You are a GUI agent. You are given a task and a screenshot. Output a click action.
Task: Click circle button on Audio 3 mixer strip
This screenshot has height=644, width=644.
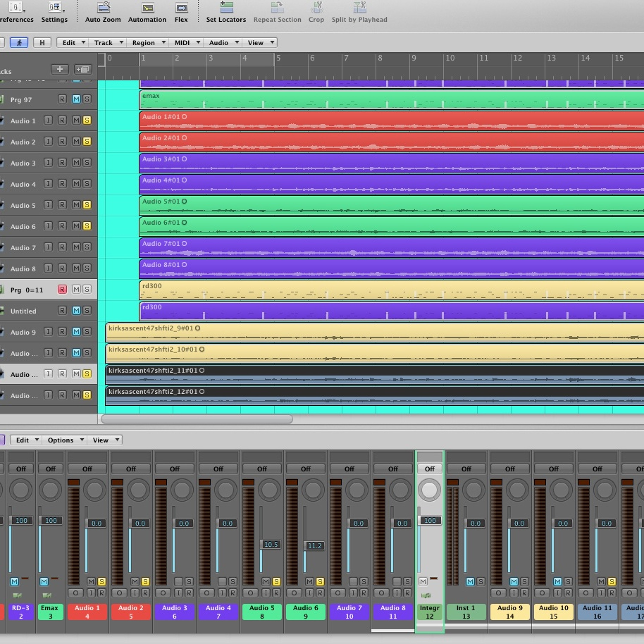(163, 593)
